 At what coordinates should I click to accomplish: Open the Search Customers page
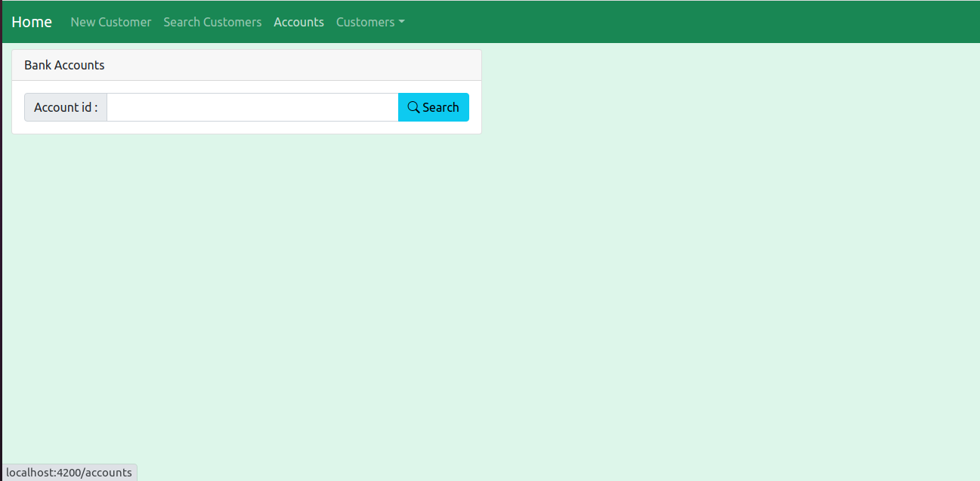click(212, 22)
